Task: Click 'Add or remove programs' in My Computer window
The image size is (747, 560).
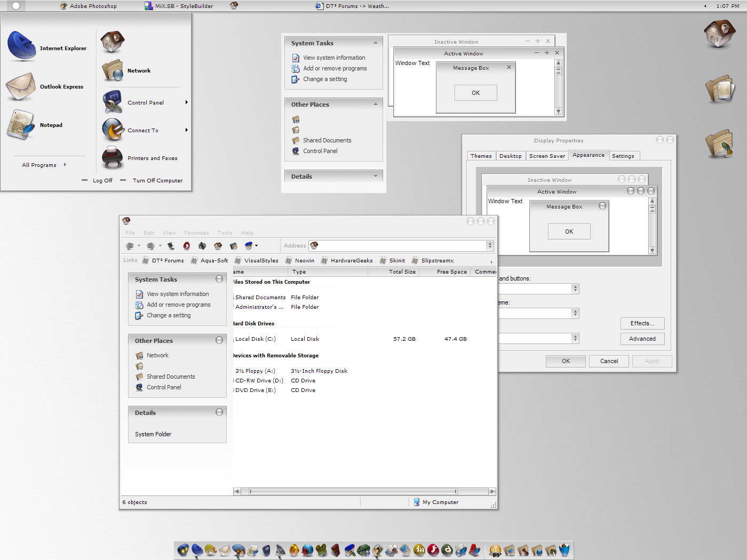Action: coord(179,305)
